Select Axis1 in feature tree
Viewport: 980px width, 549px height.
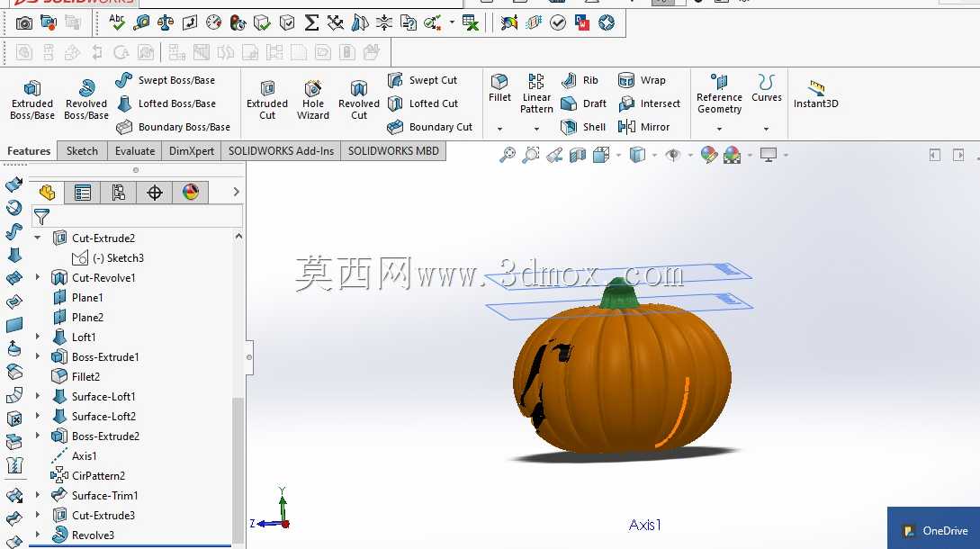pyautogui.click(x=75, y=455)
